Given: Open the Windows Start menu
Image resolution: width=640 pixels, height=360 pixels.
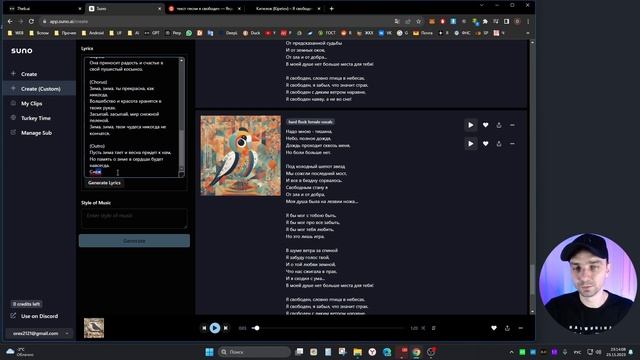Looking at the screenshot, I should [x=209, y=352].
